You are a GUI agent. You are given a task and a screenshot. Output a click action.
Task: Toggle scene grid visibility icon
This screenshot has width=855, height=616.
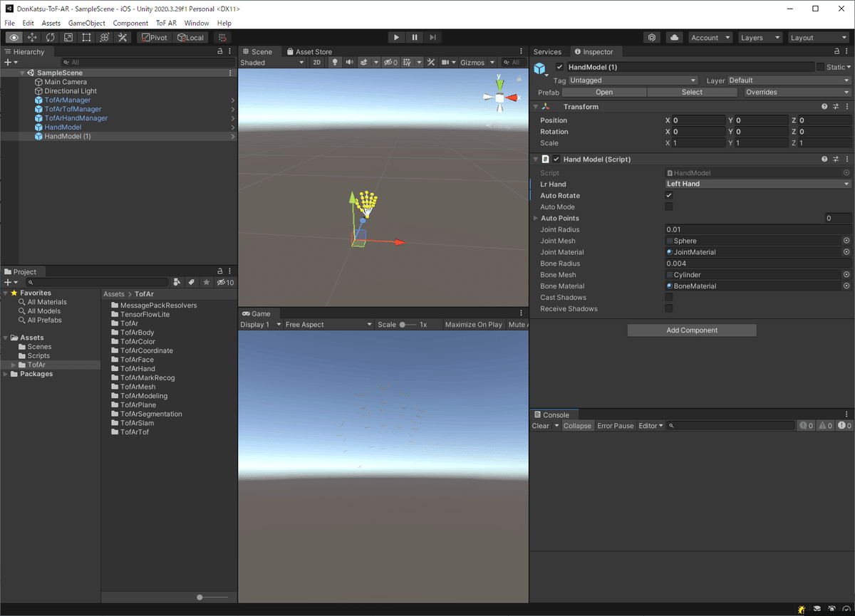click(x=407, y=63)
